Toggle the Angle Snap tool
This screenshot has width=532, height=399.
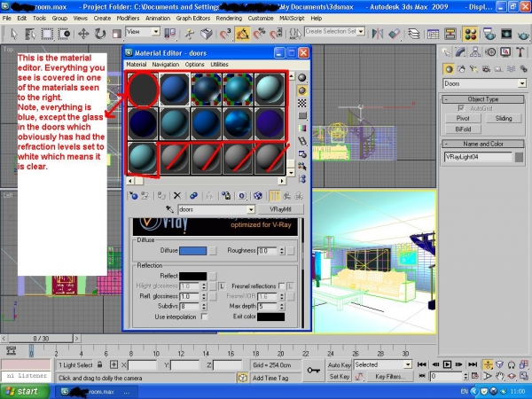[243, 34]
